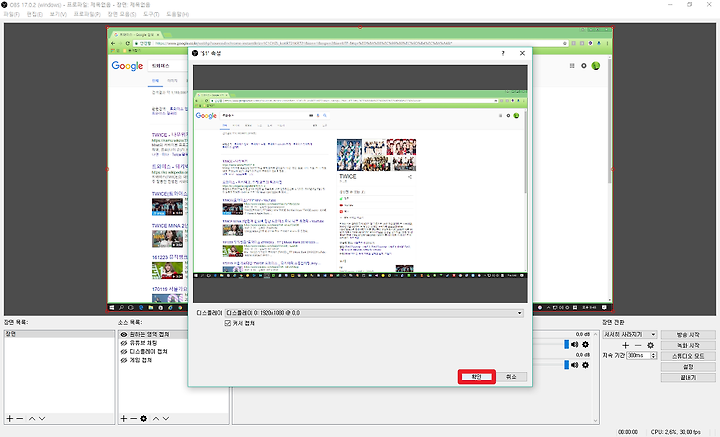This screenshot has width=720, height=437.
Task: Open settings gear of the first mixer channel
Action: tap(585, 344)
